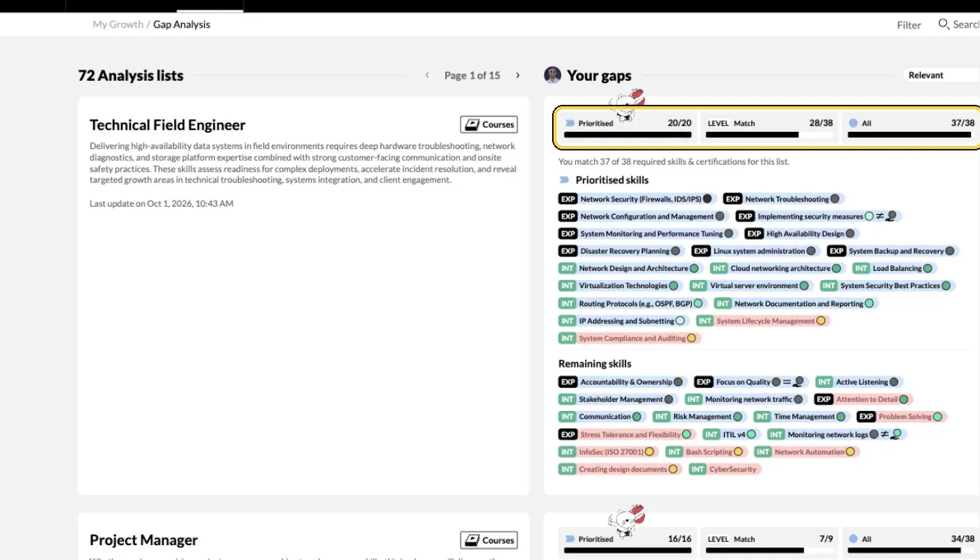Image resolution: width=980 pixels, height=560 pixels.
Task: Click the EXP badge on Disaster Recovery Planning
Action: pos(569,252)
